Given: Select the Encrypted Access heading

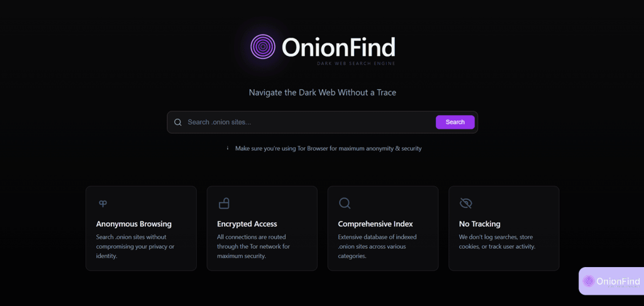Looking at the screenshot, I should [247, 224].
